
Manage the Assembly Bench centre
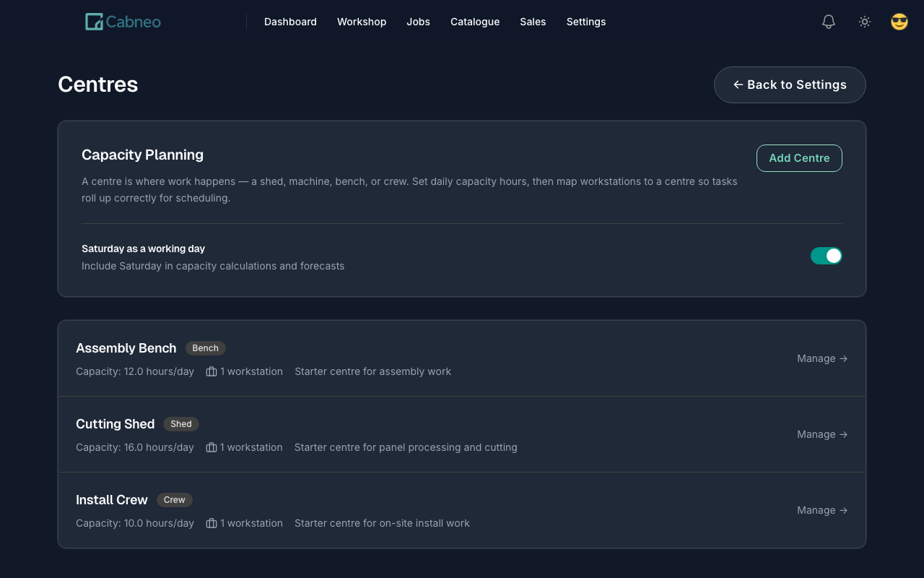821,358
